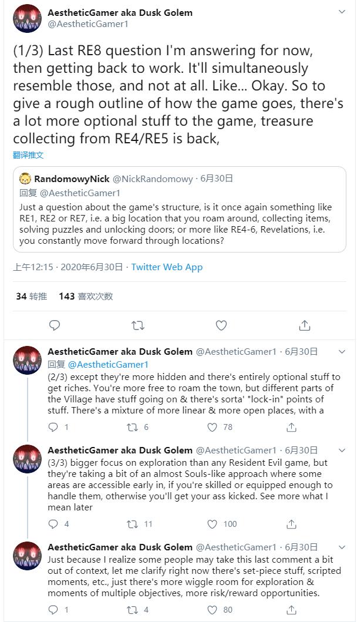Image resolution: width=364 pixels, height=622 pixels.
Task: Like the (2/3) reply with 78 likes
Action: tap(212, 427)
